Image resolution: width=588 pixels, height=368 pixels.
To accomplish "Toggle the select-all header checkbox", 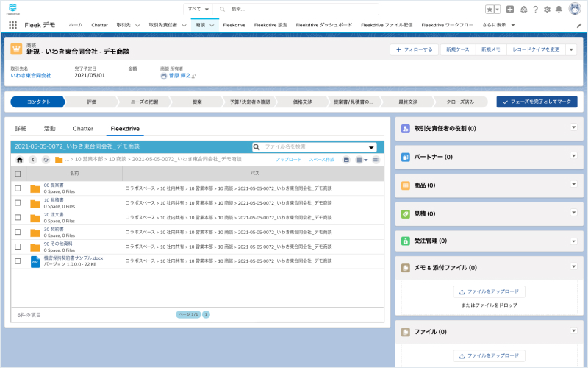I will (x=18, y=174).
